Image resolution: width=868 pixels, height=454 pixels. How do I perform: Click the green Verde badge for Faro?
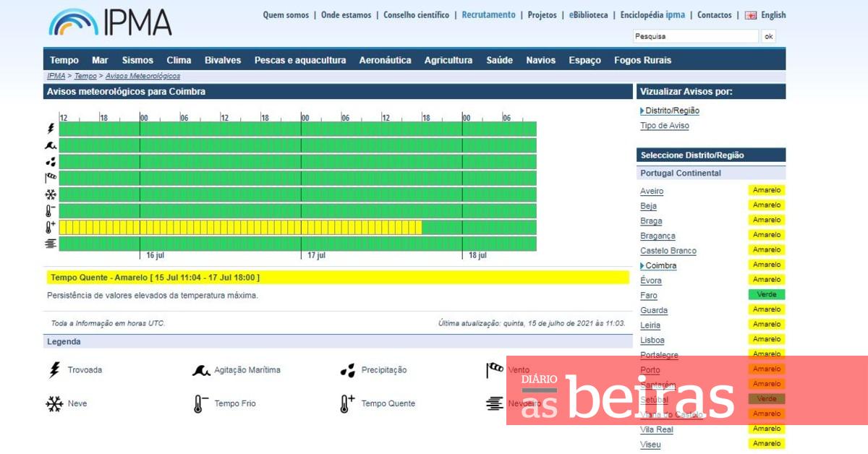766,295
